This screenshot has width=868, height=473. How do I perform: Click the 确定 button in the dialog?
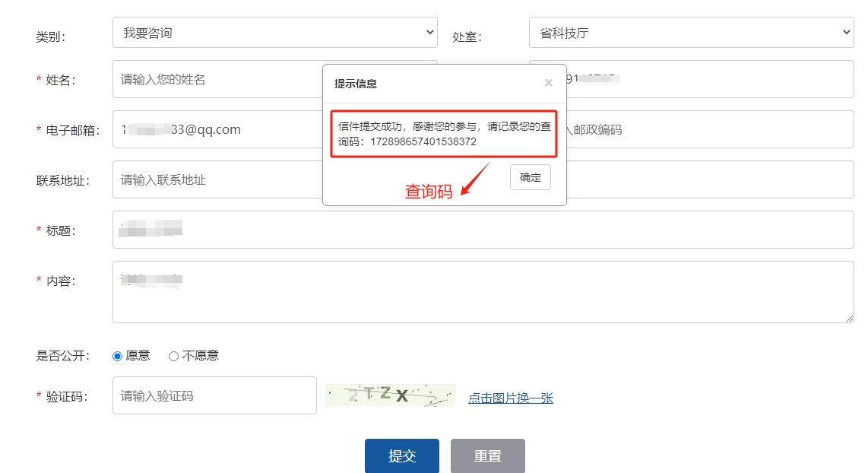pos(530,177)
